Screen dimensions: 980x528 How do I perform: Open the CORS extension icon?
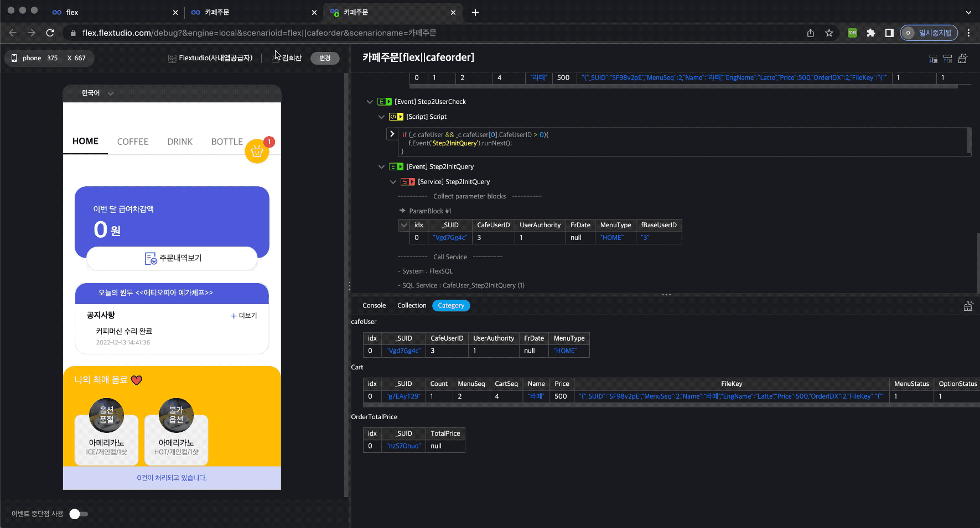tap(852, 33)
